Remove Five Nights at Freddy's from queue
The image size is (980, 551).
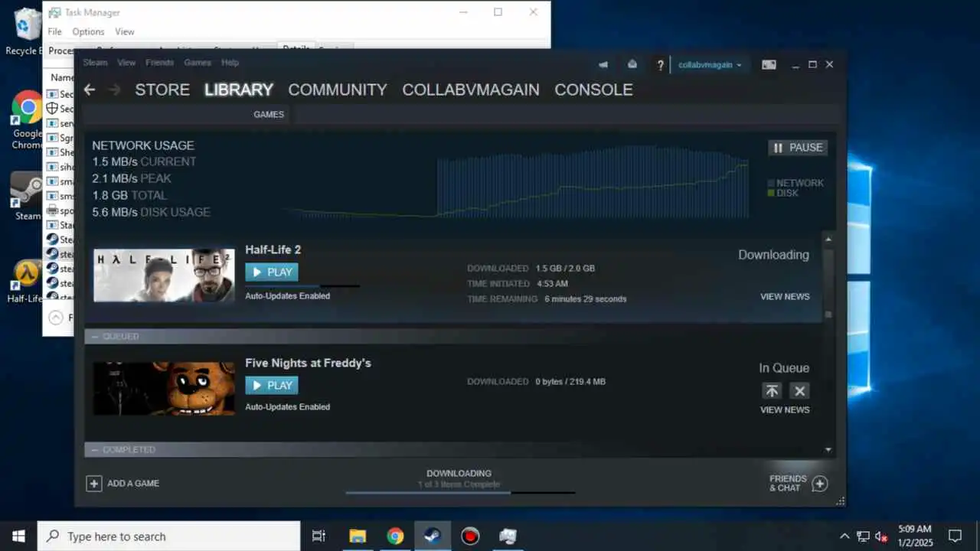[799, 391]
